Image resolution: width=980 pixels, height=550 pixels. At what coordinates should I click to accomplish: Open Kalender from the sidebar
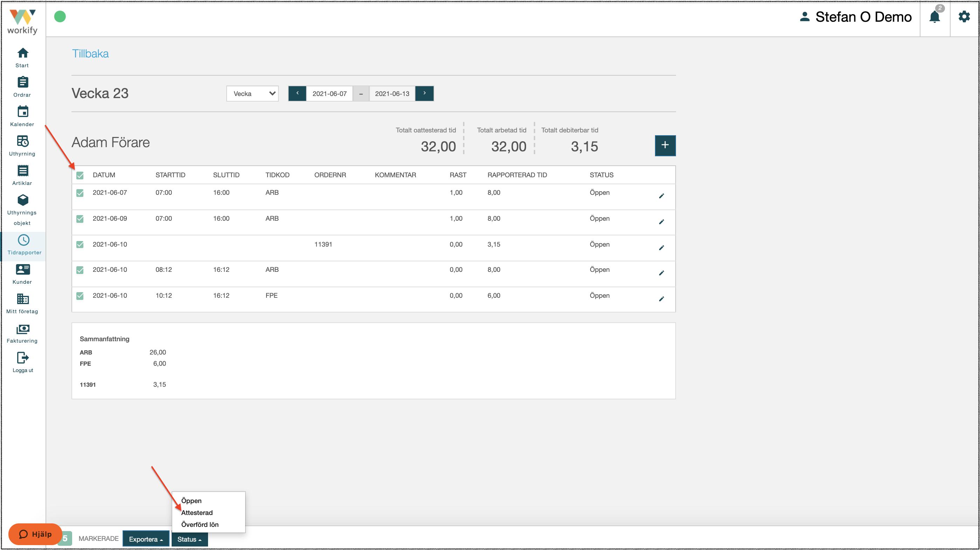[x=22, y=116]
